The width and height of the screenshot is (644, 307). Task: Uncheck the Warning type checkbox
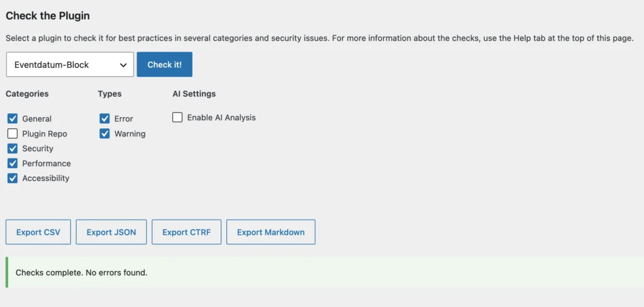pyautogui.click(x=105, y=133)
